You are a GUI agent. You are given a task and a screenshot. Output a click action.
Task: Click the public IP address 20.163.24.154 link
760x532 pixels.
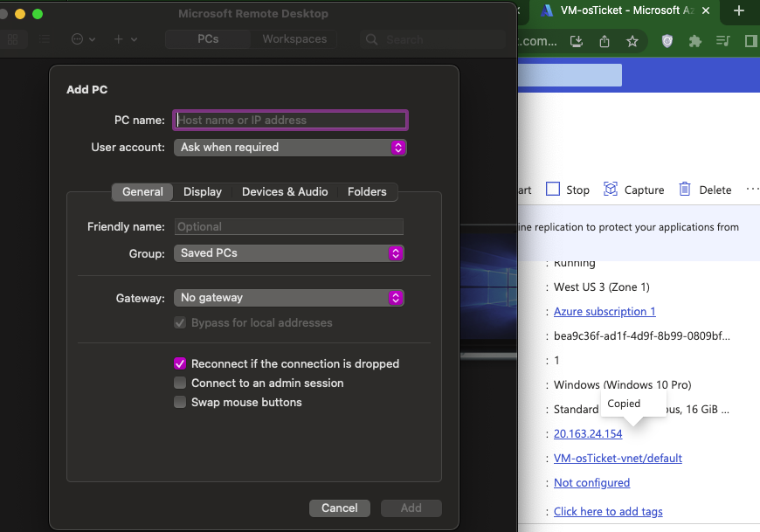(x=587, y=433)
